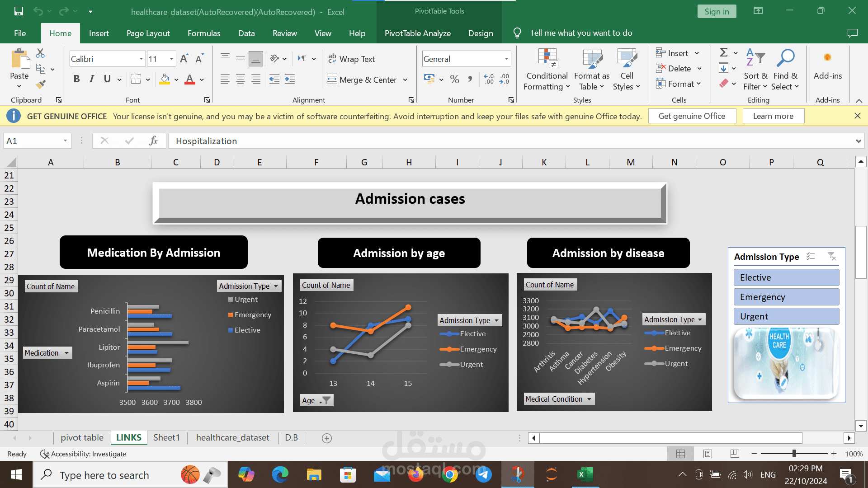The height and width of the screenshot is (488, 868).
Task: Clear filter on Admission Type slicer
Action: pos(832,257)
